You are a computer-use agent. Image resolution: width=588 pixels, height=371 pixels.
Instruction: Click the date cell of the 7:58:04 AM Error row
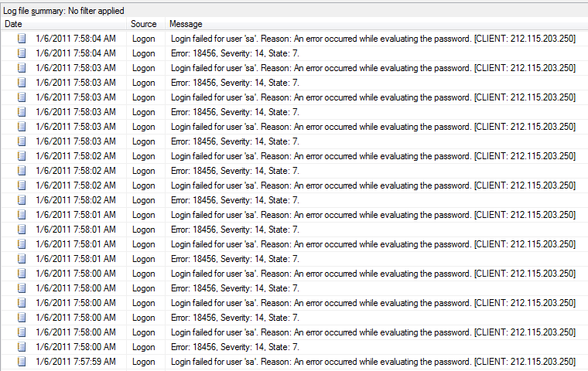[76, 53]
